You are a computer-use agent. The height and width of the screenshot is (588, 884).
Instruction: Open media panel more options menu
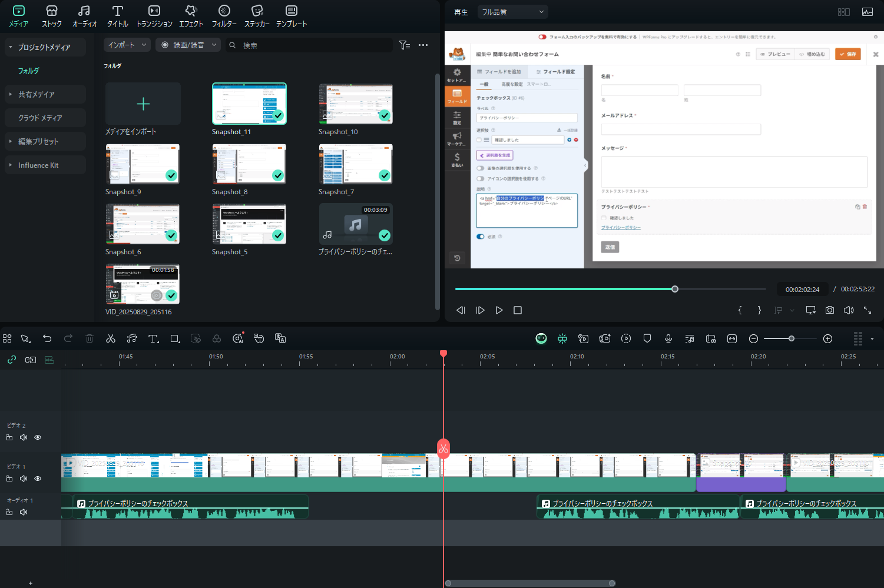[x=423, y=45]
